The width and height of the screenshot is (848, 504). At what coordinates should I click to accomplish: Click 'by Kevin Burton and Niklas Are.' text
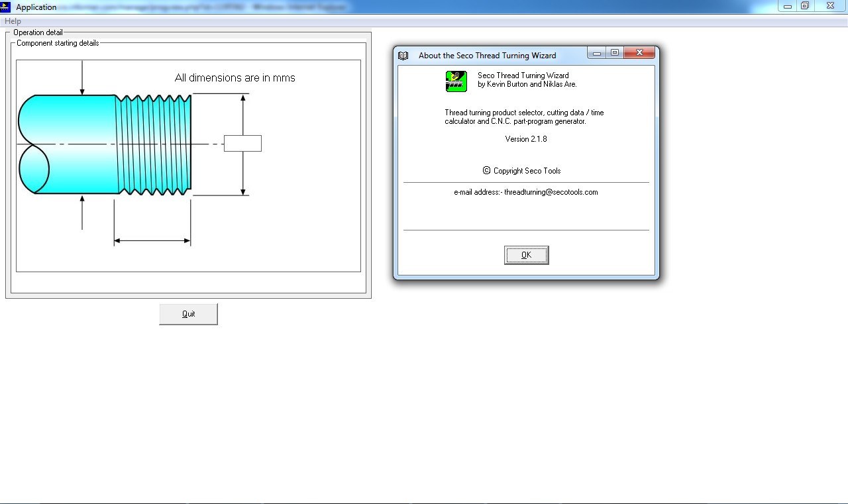click(x=527, y=85)
